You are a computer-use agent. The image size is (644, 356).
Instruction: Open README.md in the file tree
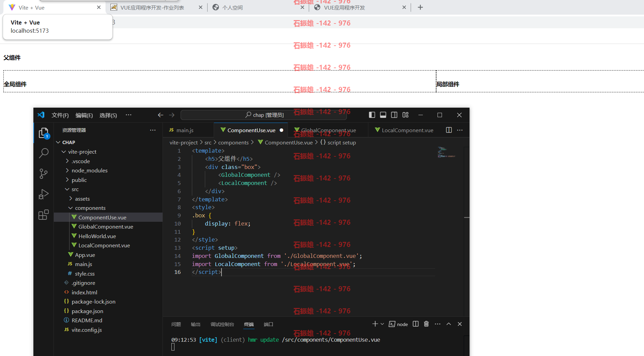click(108, 321)
